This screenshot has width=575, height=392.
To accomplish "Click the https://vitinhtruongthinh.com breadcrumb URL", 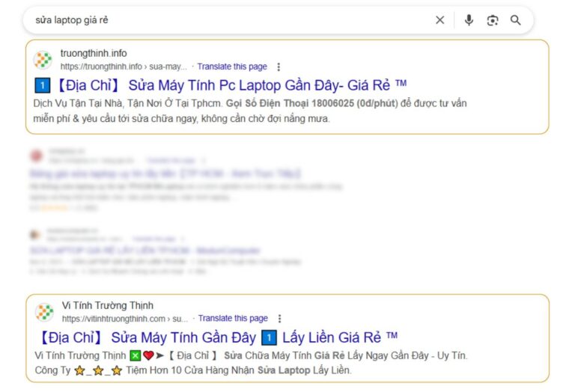I will click(124, 319).
